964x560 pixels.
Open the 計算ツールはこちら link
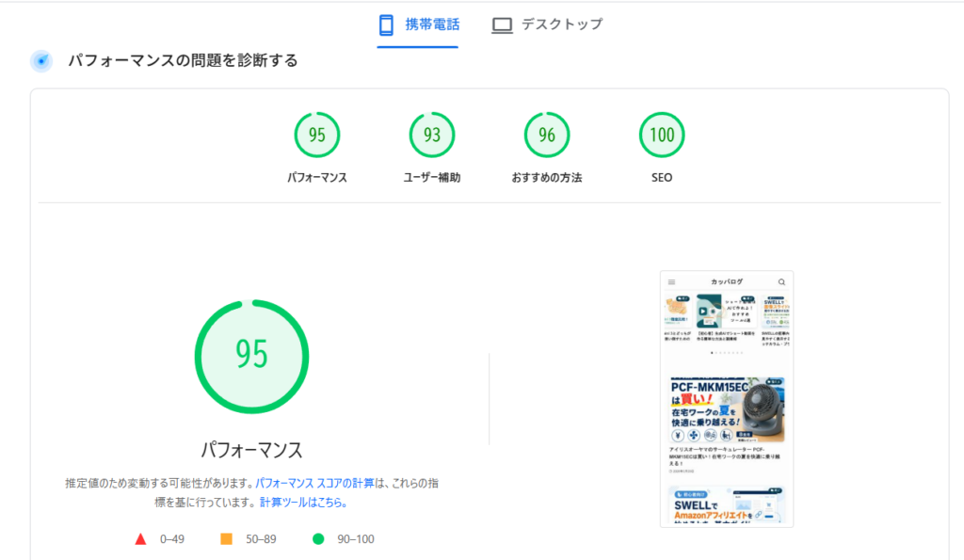click(x=303, y=503)
